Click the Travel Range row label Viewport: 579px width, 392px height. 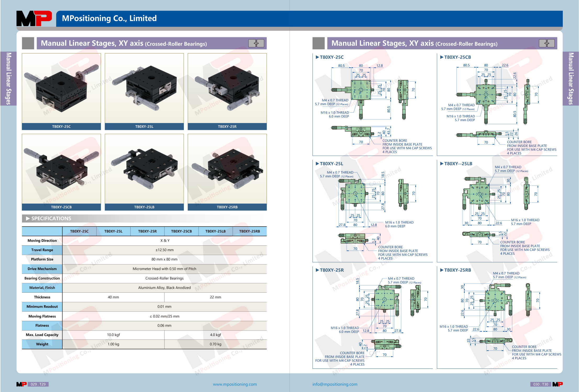(x=42, y=250)
